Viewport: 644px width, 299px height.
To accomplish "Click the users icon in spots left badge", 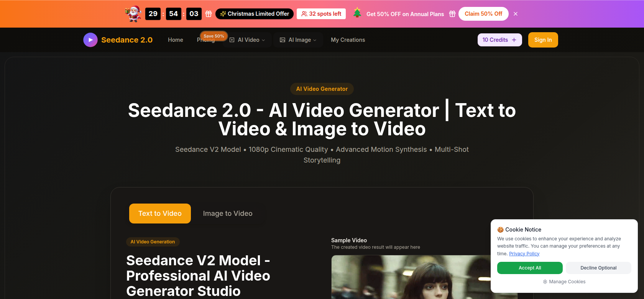I will pos(304,14).
